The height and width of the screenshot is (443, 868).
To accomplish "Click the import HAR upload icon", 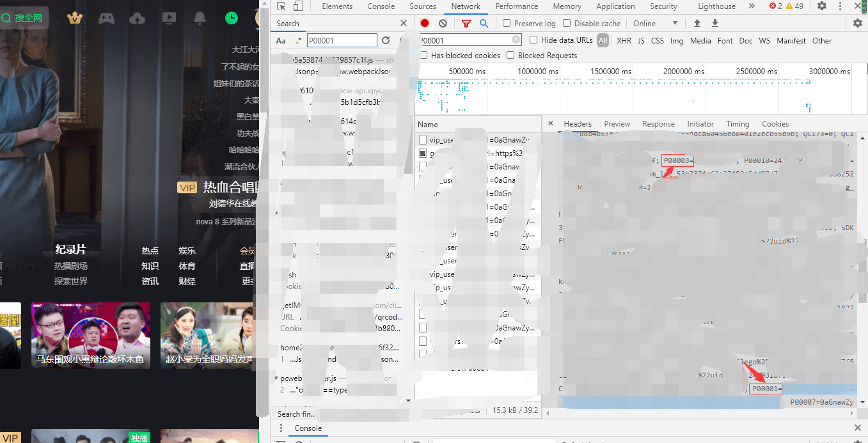I will 697,23.
